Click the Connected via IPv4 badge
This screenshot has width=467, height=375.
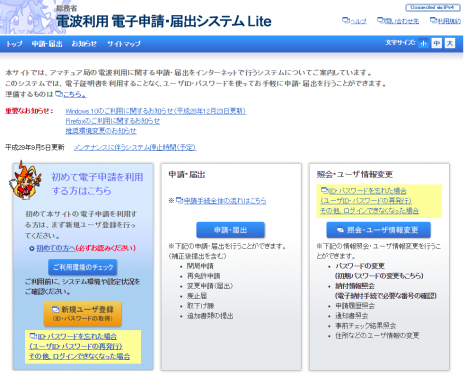point(433,7)
